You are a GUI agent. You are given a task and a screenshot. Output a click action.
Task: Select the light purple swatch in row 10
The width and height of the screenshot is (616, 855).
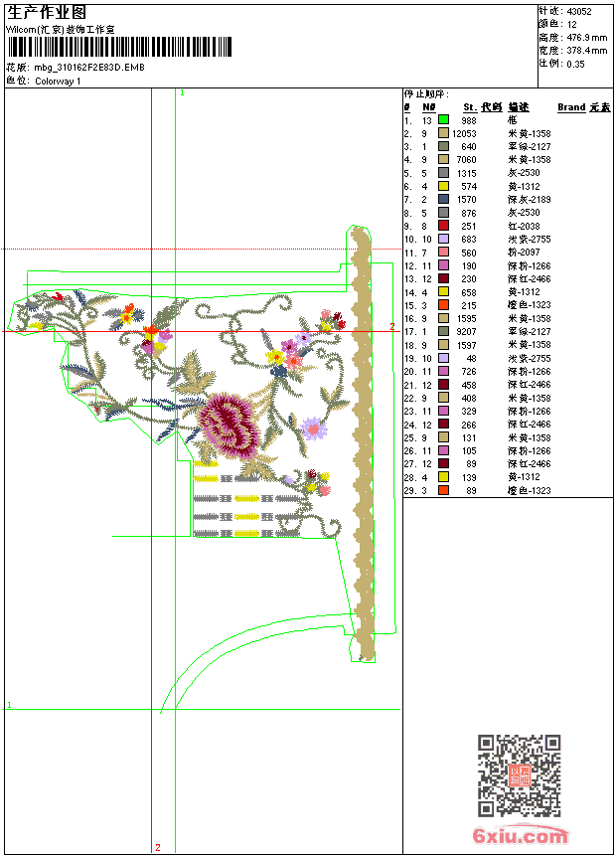tap(444, 239)
